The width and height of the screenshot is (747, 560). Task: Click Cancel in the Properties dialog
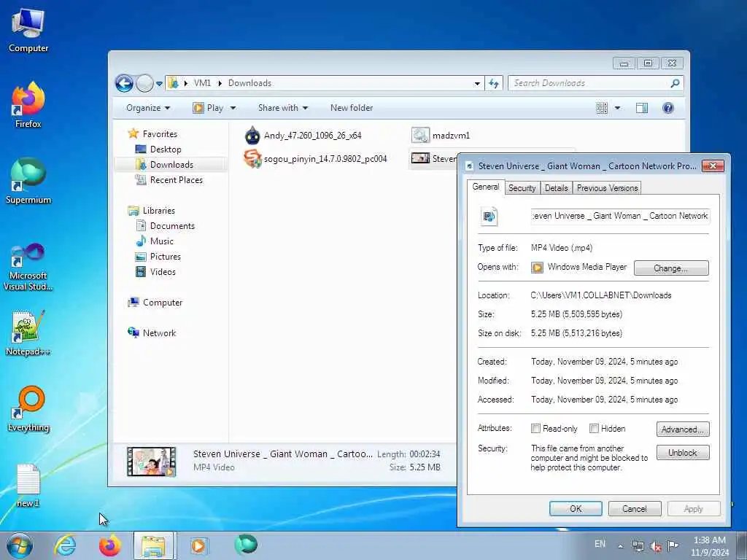pyautogui.click(x=634, y=508)
